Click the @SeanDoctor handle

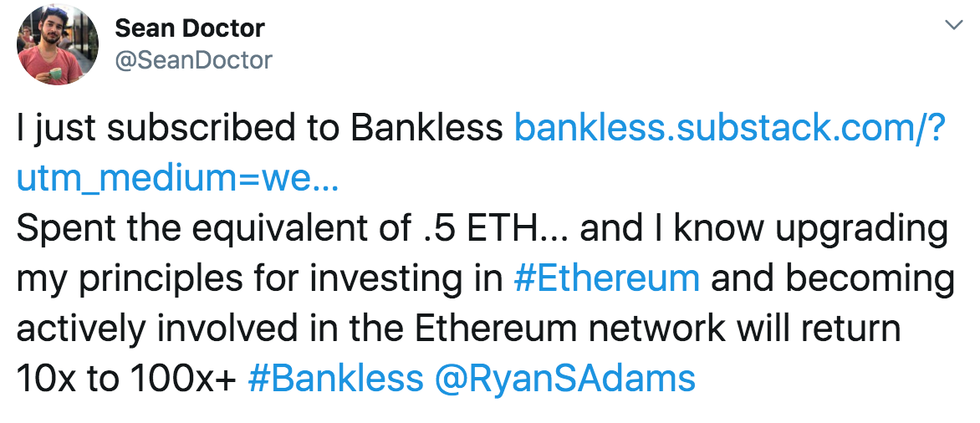coord(193,60)
